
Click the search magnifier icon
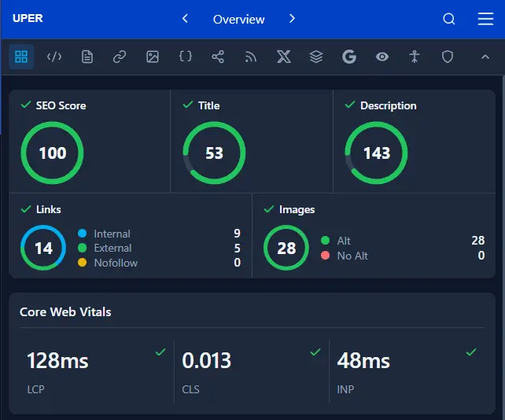[x=449, y=19]
